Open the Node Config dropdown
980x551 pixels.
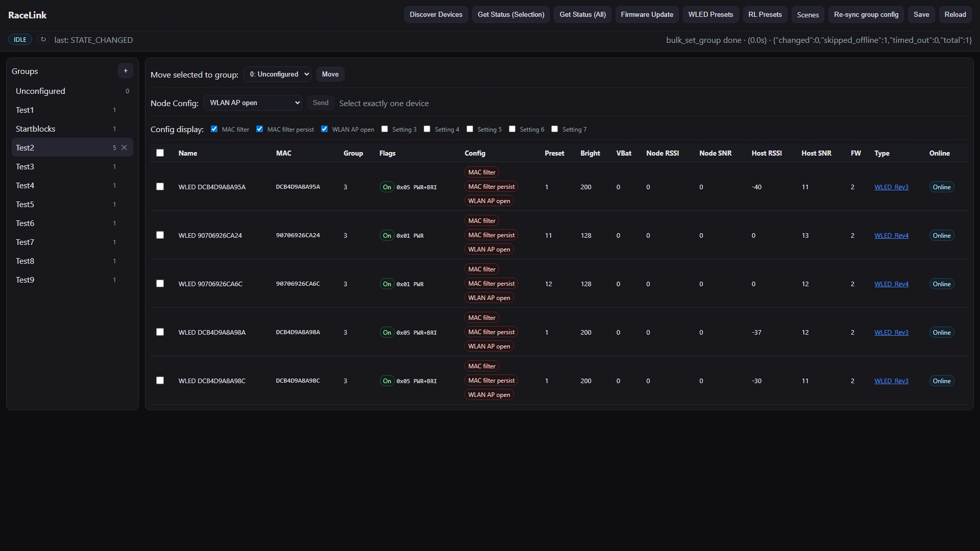point(253,103)
